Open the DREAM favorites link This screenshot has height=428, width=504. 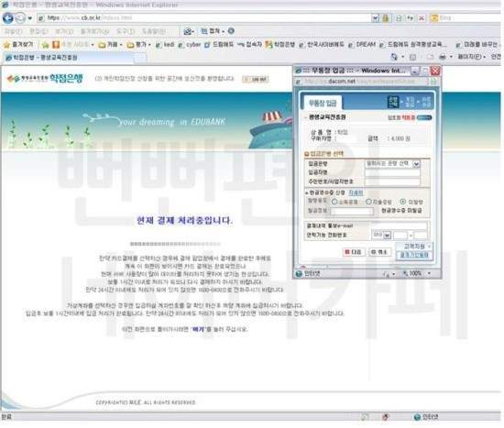[362, 45]
